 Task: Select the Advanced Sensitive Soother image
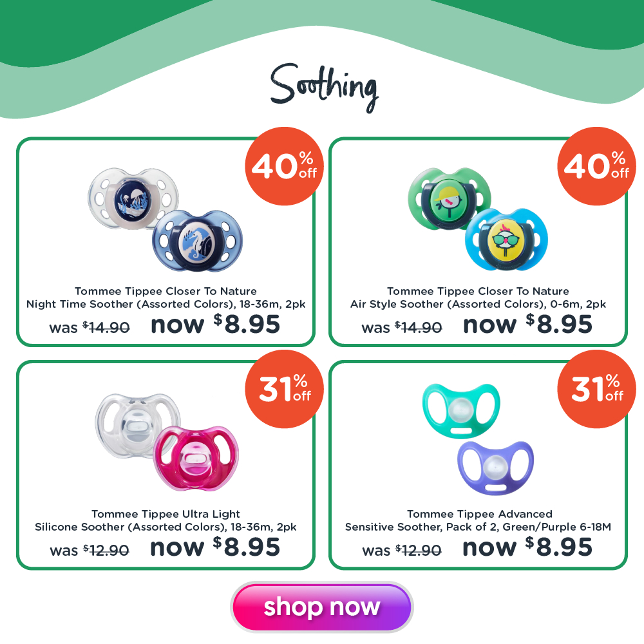click(478, 439)
